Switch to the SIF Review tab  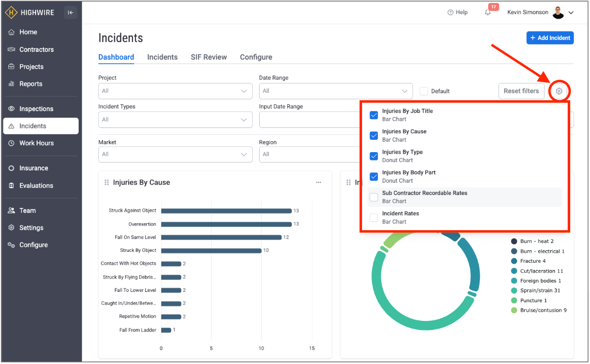click(209, 57)
